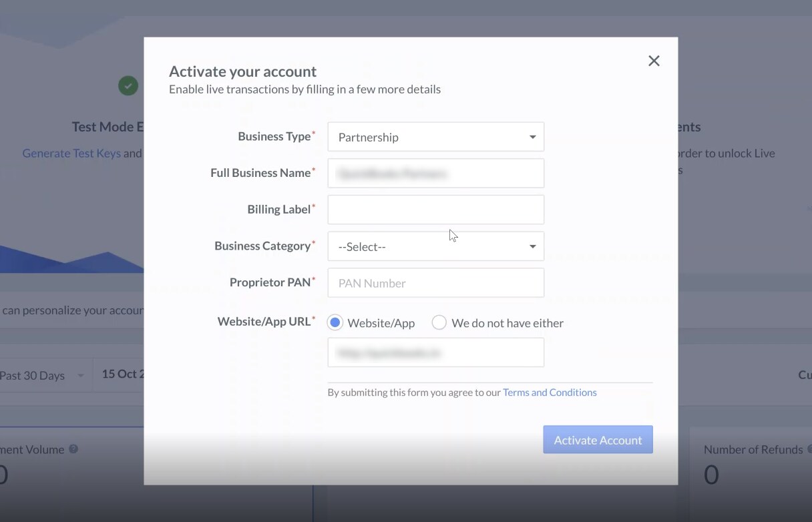This screenshot has height=522, width=812.
Task: Click the green checkmark Test Mode icon
Action: 128,85
